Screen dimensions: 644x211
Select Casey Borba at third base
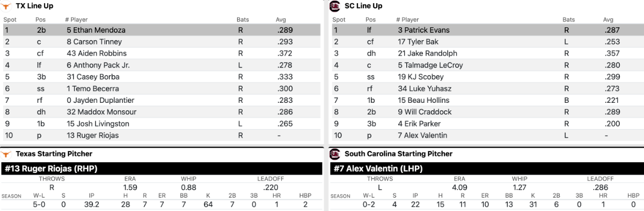click(162, 77)
